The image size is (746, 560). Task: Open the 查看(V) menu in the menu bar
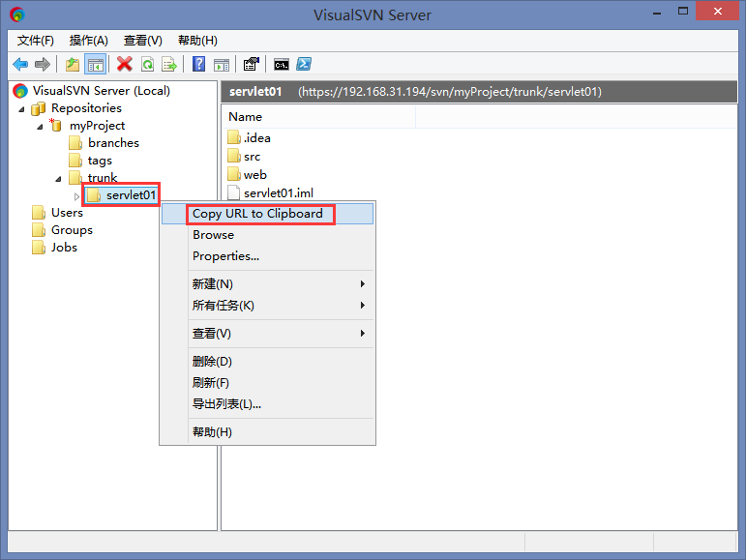(143, 41)
